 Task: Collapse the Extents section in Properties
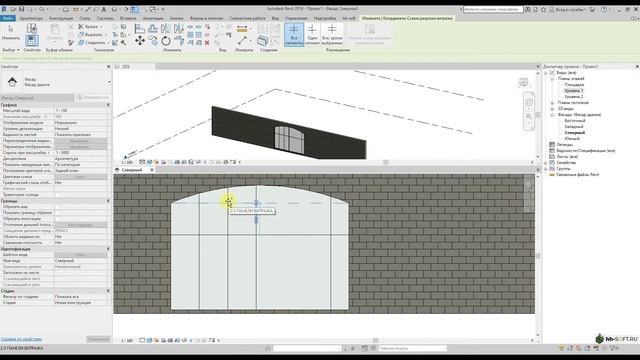[108, 201]
